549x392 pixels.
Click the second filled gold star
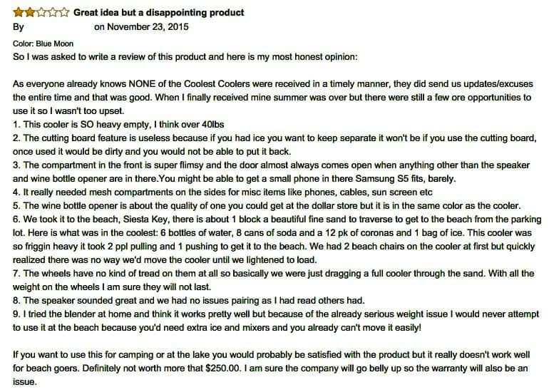coord(30,13)
